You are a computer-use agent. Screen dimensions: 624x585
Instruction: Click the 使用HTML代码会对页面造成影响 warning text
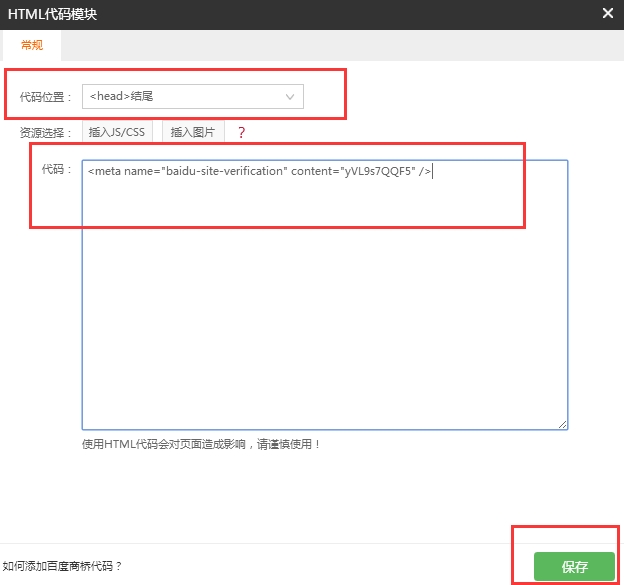[201, 444]
